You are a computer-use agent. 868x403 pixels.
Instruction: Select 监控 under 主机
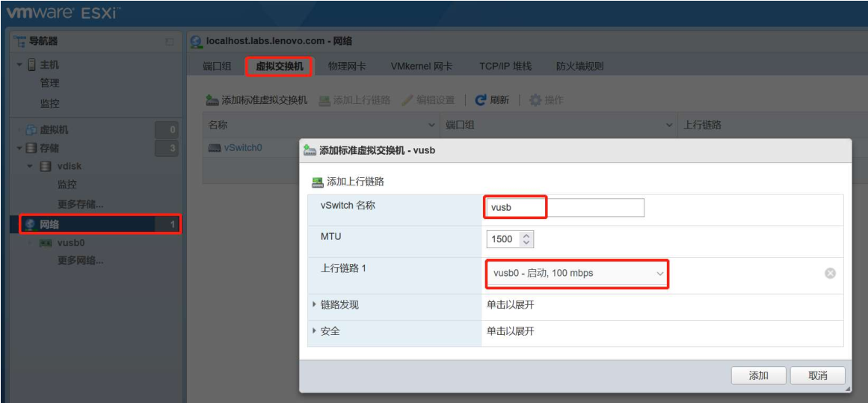[50, 103]
